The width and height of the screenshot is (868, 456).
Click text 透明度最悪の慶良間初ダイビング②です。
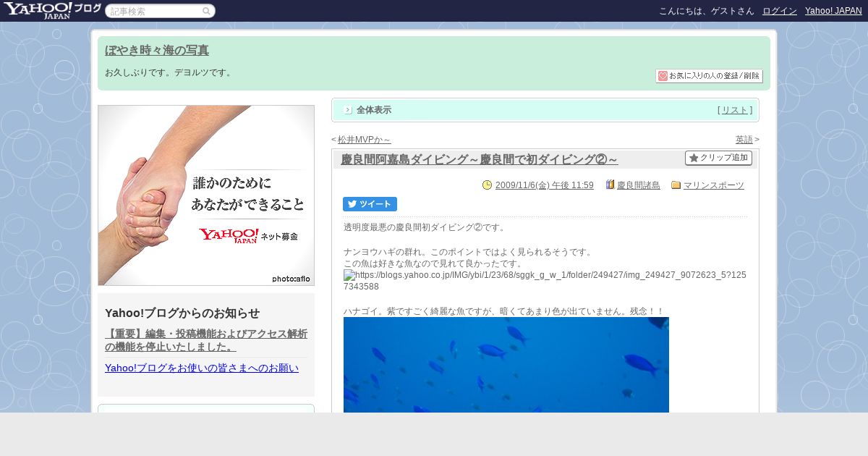click(x=425, y=227)
